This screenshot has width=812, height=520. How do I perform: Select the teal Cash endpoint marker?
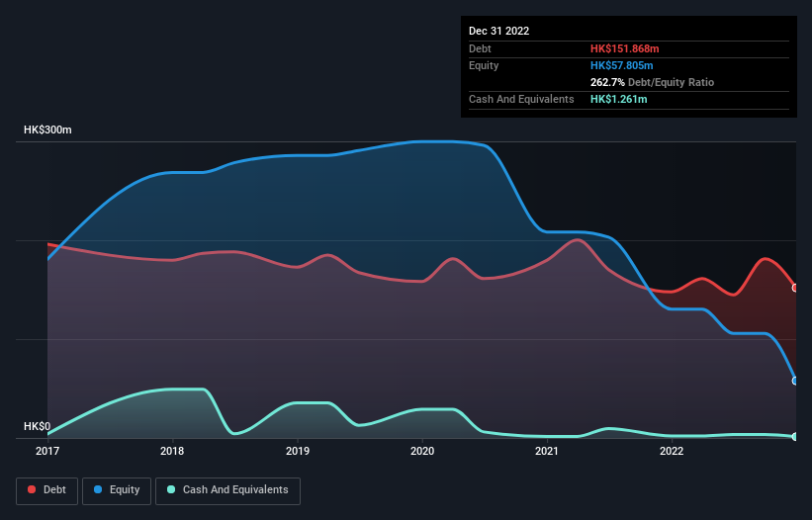pyautogui.click(x=795, y=437)
